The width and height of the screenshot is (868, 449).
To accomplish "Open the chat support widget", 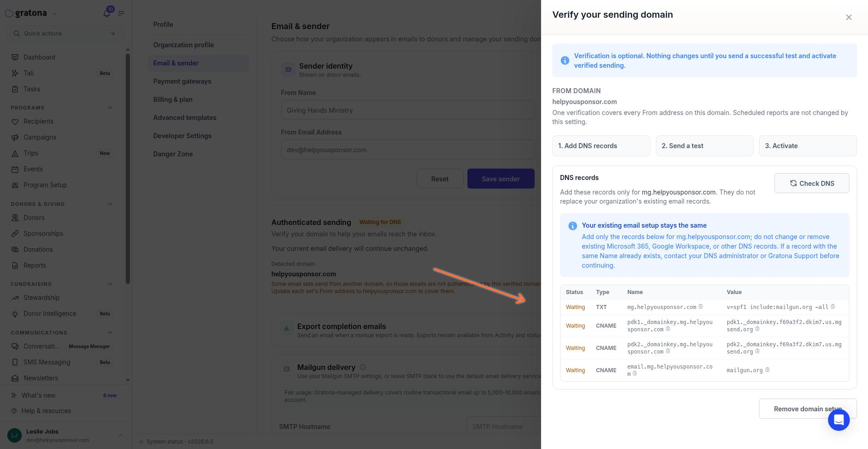I will tap(838, 419).
